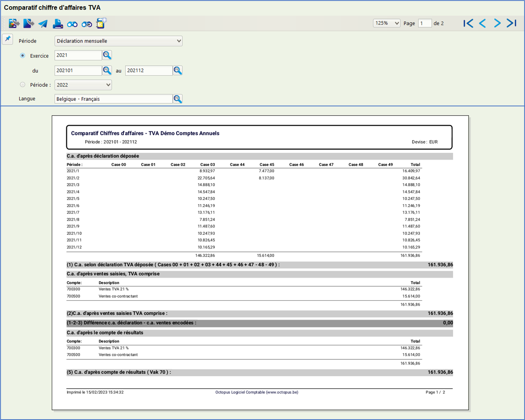Click the 'C.a. d'après le compte de résultats' heading
The height and width of the screenshot is (420, 525).
(x=105, y=333)
